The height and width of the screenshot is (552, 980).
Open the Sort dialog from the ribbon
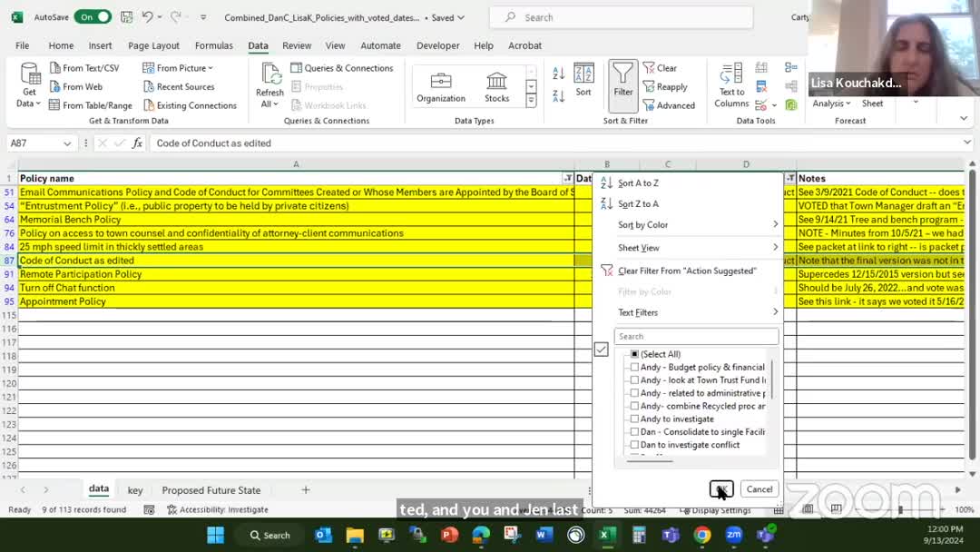583,80
